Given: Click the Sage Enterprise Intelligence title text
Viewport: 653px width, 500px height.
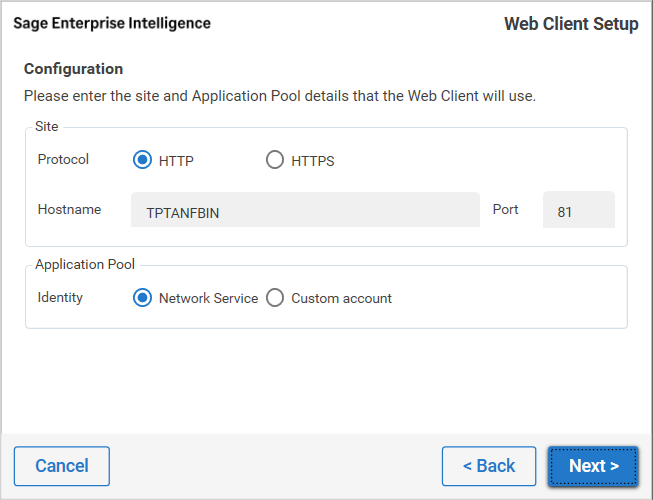Looking at the screenshot, I should coord(112,23).
